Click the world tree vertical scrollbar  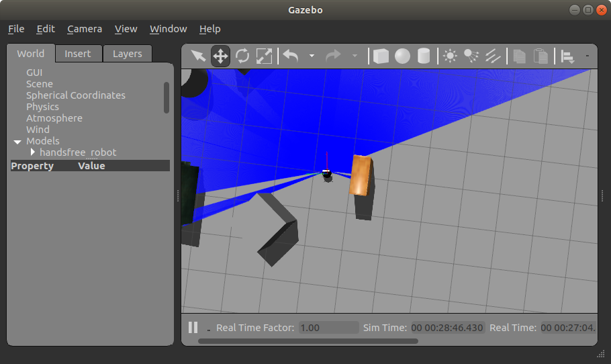(167, 97)
